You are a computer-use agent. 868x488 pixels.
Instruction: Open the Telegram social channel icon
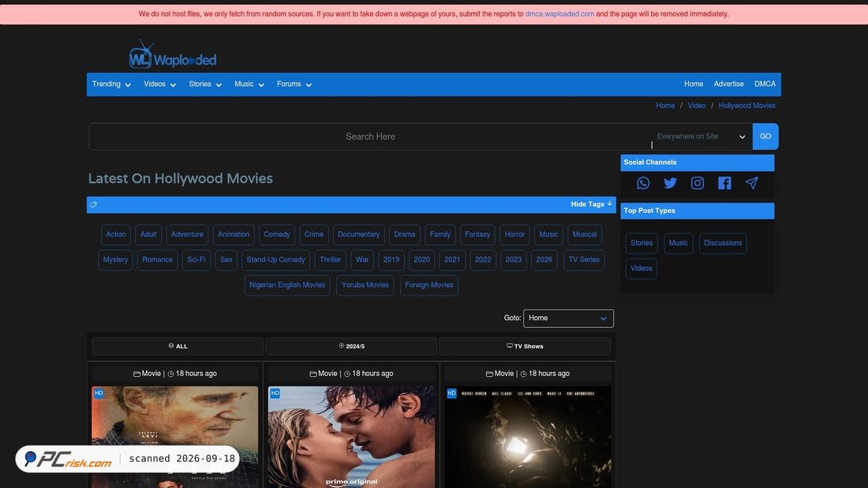tap(752, 183)
